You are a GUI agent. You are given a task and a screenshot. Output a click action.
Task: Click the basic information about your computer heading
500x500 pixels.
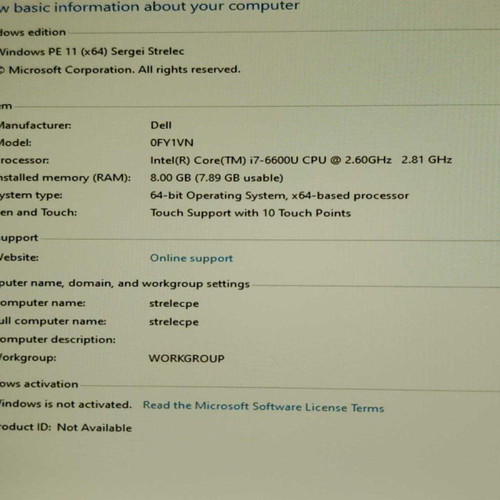coord(150,7)
